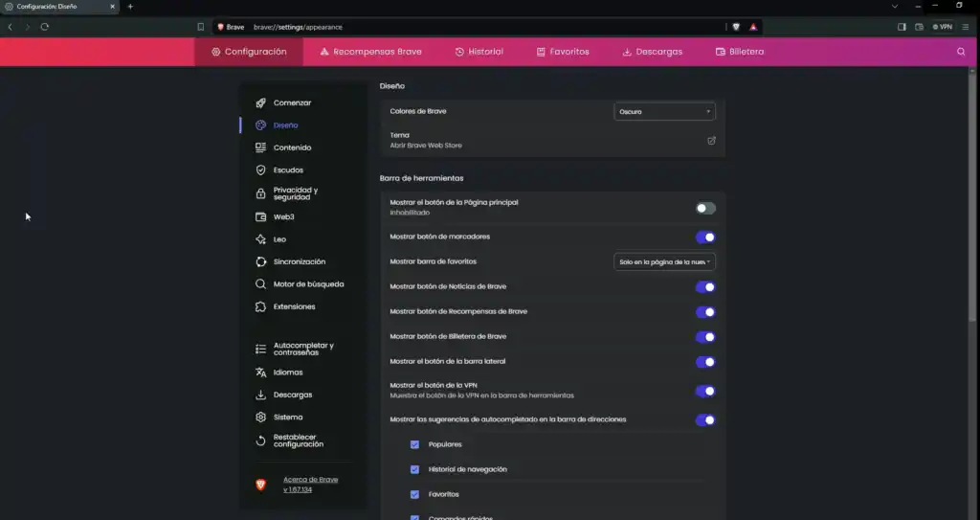Click the search icon in settings header
The width and height of the screenshot is (980, 520).
[961, 52]
